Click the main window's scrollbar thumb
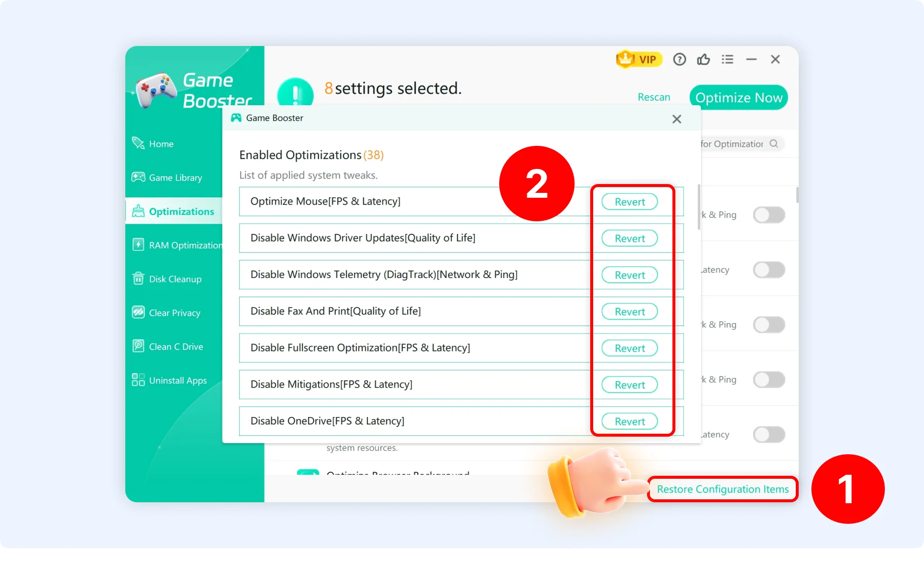The height and width of the screenshot is (584, 924). click(797, 195)
